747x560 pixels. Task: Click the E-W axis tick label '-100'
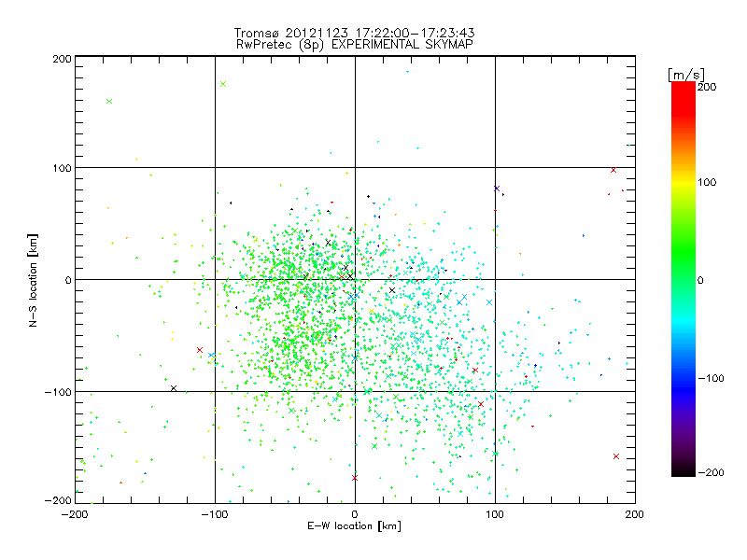coord(215,514)
